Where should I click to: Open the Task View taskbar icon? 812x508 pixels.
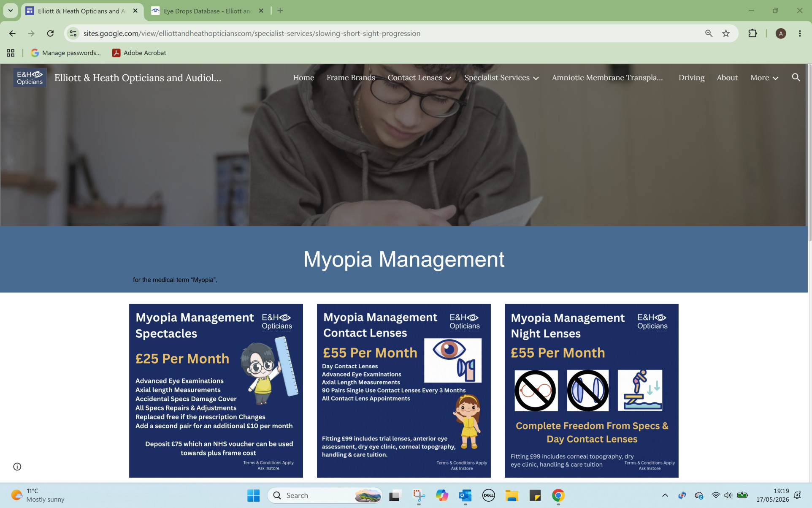coord(395,495)
